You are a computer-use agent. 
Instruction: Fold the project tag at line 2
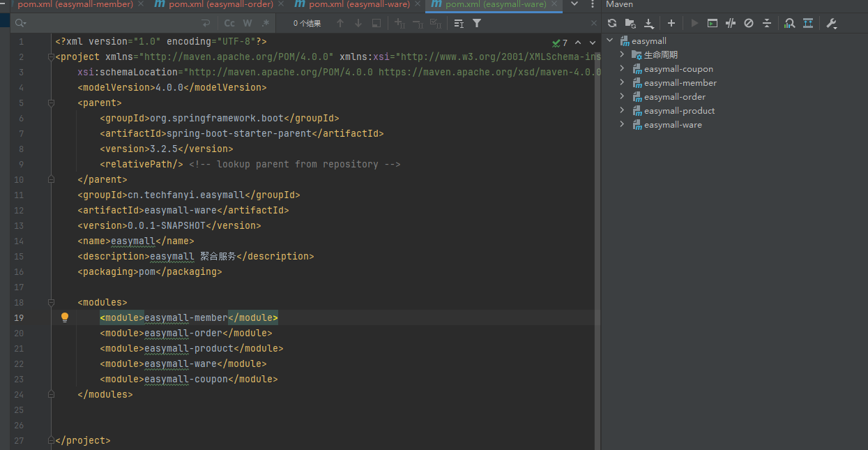[x=51, y=57]
